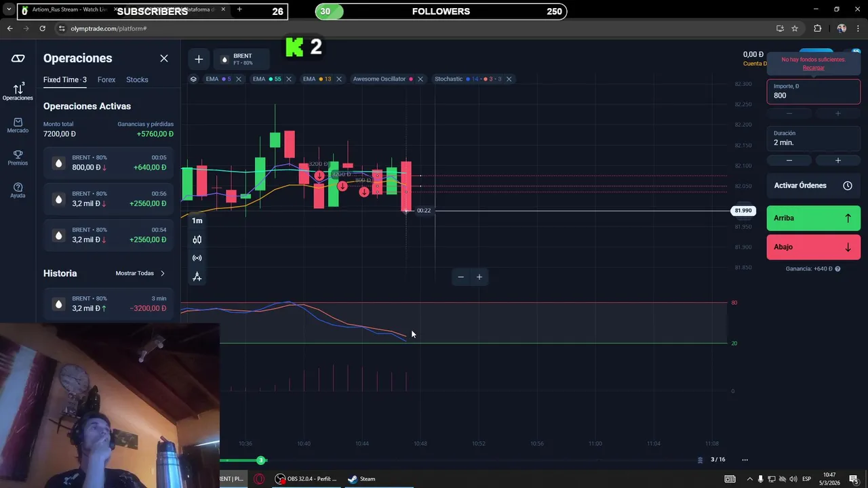The width and height of the screenshot is (868, 488).
Task: Open OBS 32.0.4 from taskbar
Action: [306, 479]
